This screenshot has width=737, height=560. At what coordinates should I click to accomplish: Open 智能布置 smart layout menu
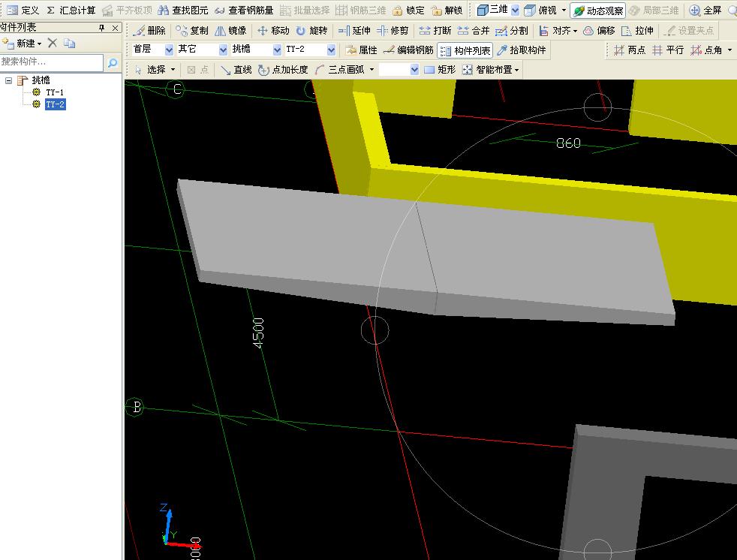coord(491,70)
